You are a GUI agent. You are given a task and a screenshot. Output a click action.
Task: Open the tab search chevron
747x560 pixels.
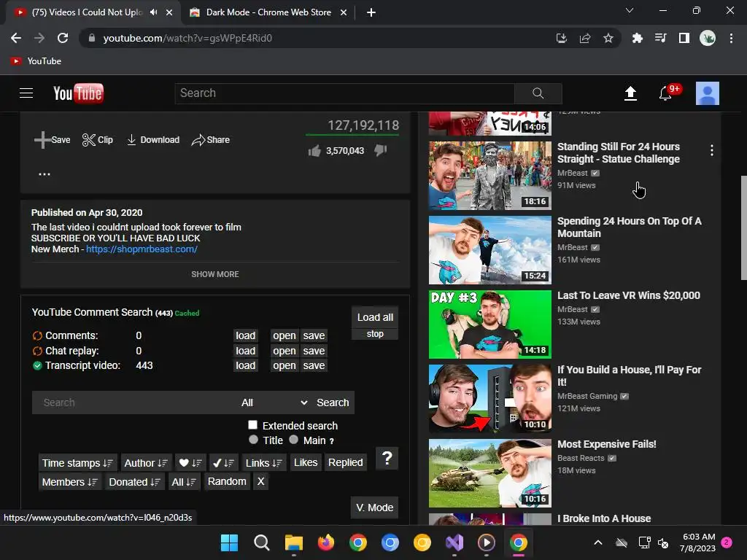click(630, 10)
